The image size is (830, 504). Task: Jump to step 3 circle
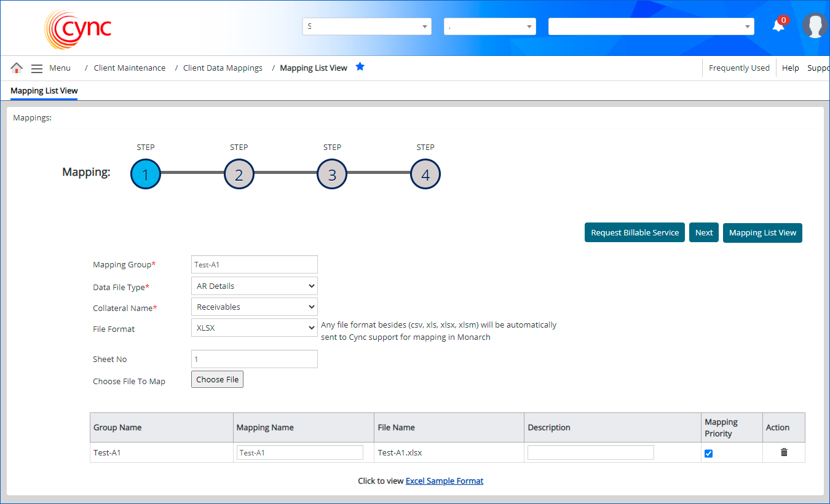[x=332, y=175]
